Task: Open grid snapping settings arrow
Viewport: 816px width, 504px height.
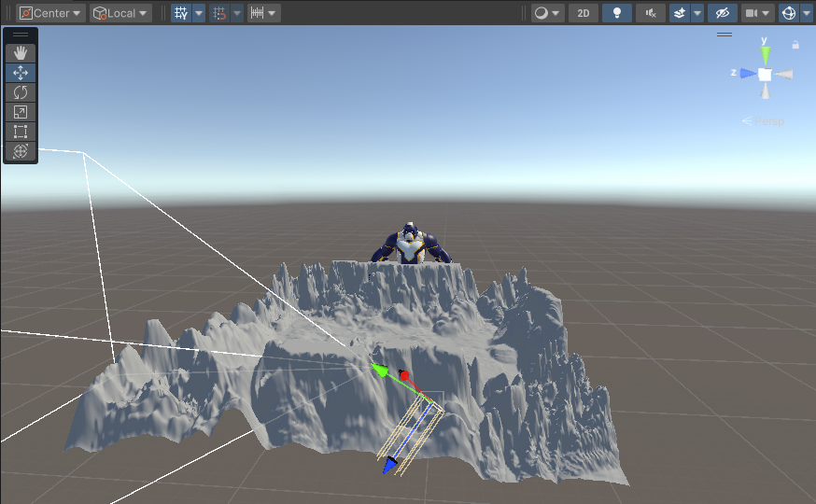Action: (x=237, y=13)
